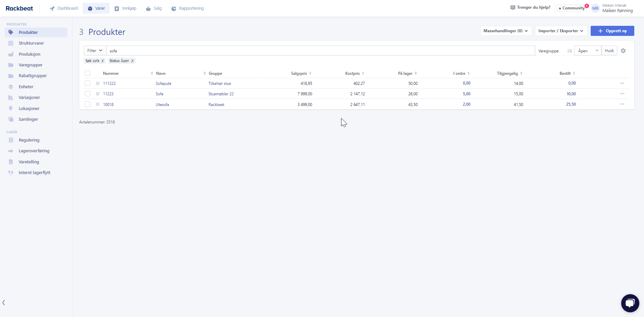Image resolution: width=644 pixels, height=317 pixels.
Task: Open the column settings gear icon
Action: [623, 51]
